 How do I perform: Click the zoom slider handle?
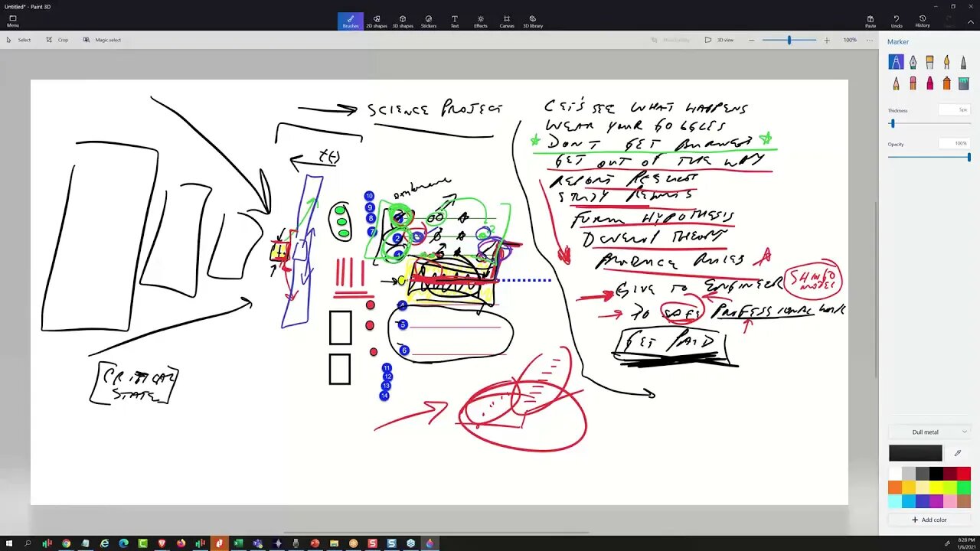coord(789,40)
